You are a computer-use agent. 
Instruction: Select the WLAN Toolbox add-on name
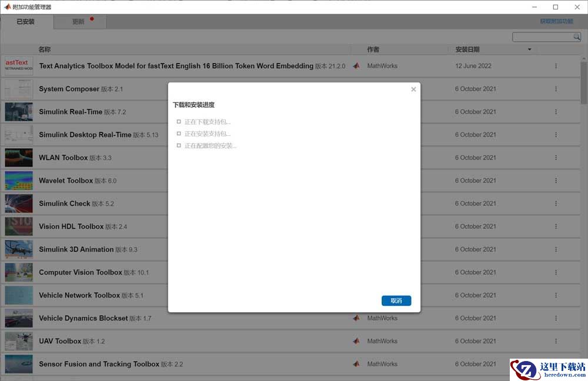63,158
